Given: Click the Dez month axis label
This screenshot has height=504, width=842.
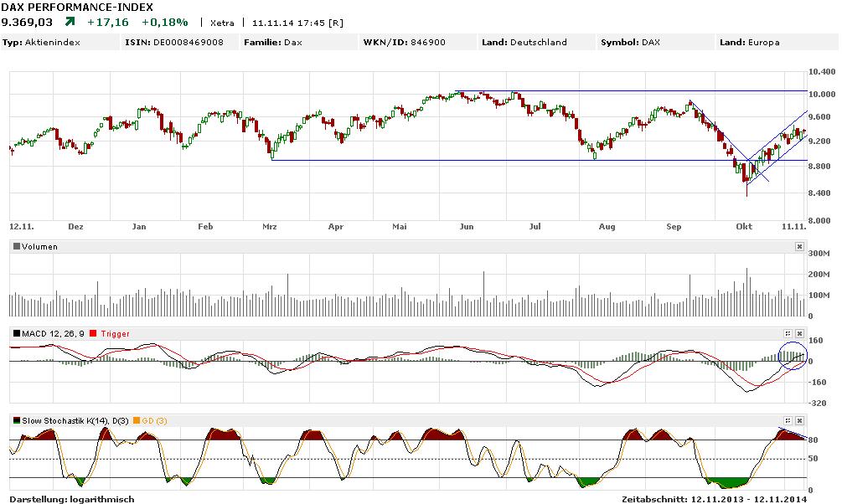Looking at the screenshot, I should [x=75, y=227].
